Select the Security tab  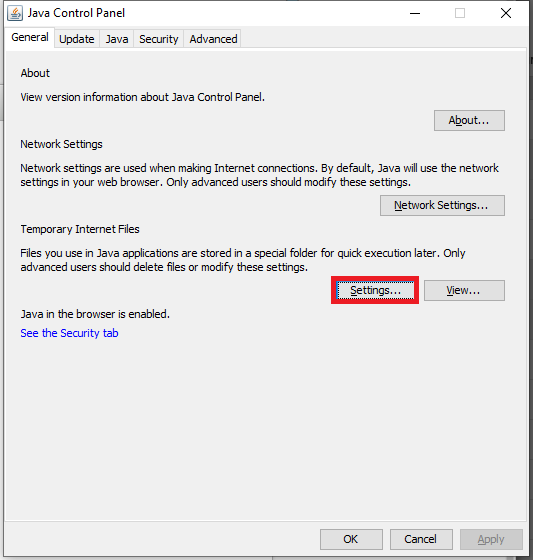(x=159, y=39)
